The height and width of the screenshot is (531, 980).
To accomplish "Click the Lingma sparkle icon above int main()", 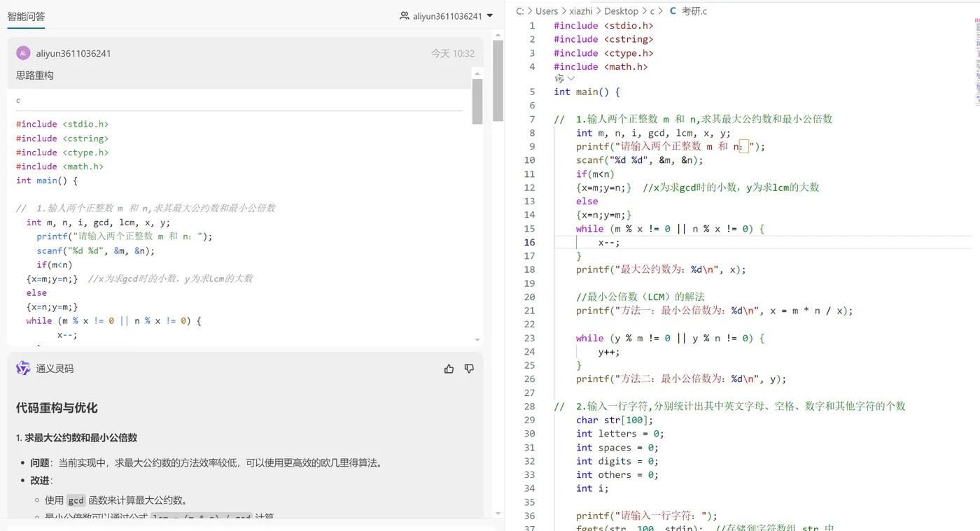I will (x=559, y=79).
